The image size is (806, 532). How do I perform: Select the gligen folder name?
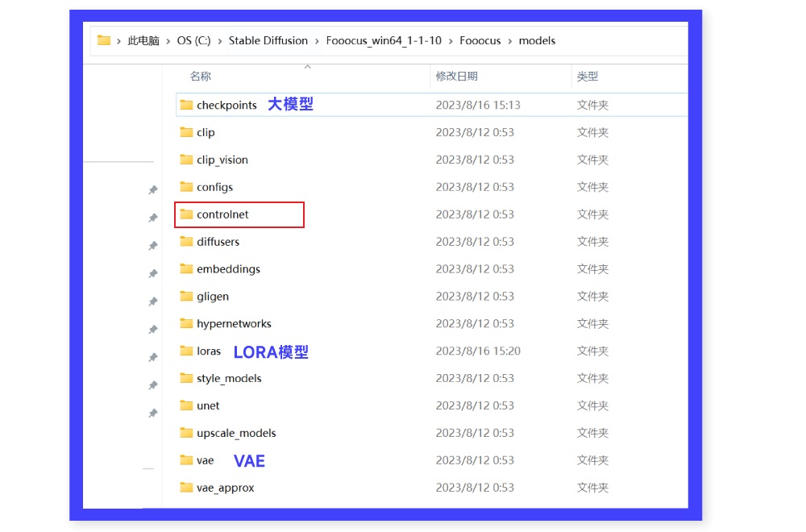[x=213, y=297]
